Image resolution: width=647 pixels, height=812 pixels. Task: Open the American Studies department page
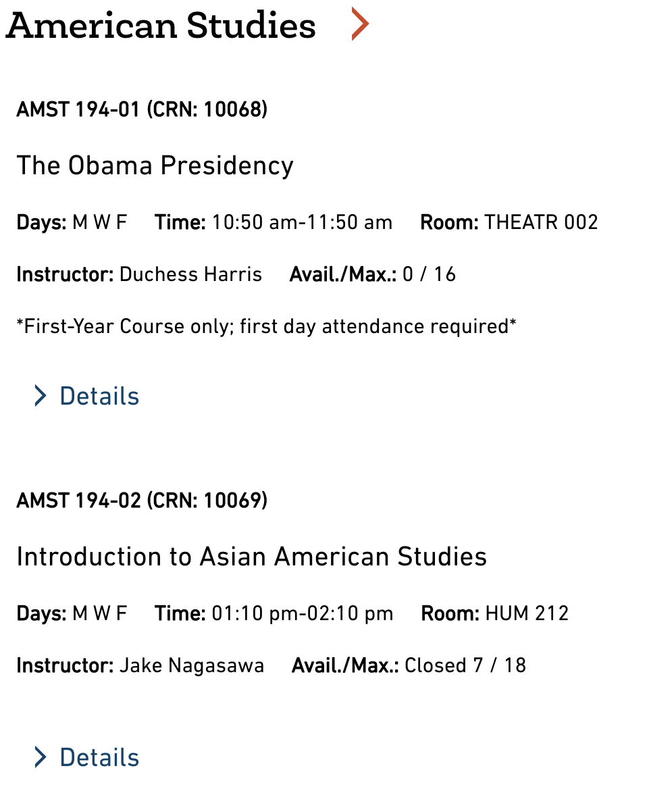[x=162, y=26]
